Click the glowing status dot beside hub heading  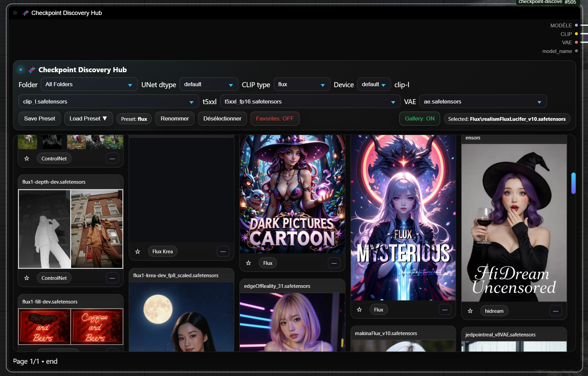tap(21, 70)
